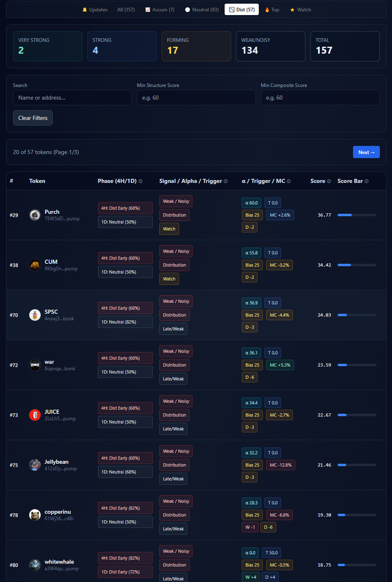The width and height of the screenshot is (392, 582).
Task: Click the score bar in Purch row
Action: [x=357, y=215]
